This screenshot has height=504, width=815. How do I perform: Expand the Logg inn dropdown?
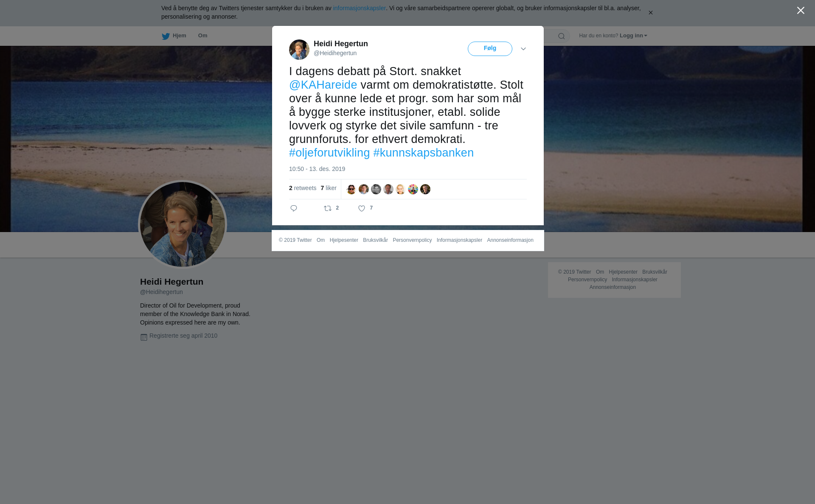point(633,36)
